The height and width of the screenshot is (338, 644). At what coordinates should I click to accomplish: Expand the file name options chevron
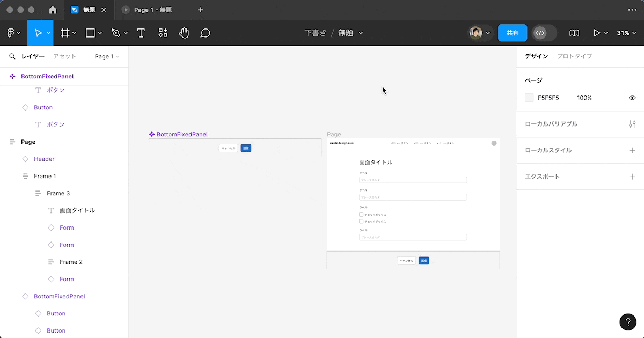[x=361, y=33]
